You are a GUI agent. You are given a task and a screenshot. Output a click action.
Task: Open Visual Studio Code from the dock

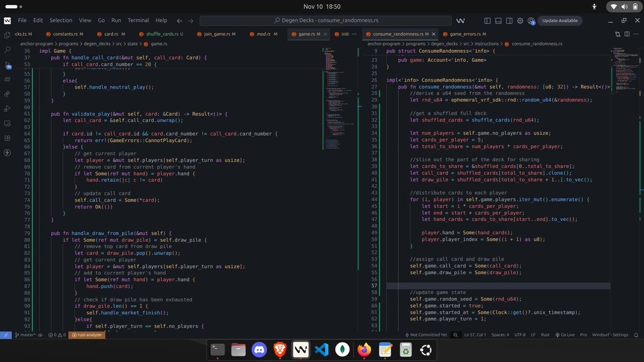321,351
